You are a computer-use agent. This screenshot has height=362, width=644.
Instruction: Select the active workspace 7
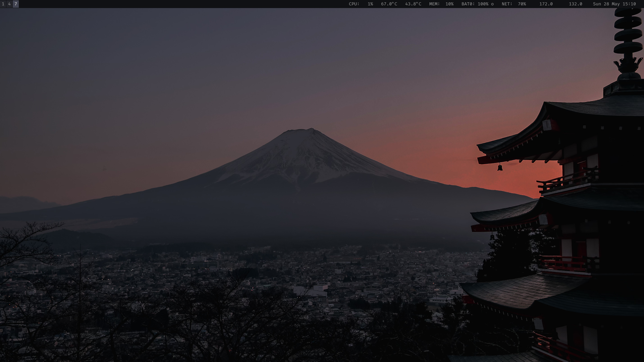pyautogui.click(x=16, y=4)
